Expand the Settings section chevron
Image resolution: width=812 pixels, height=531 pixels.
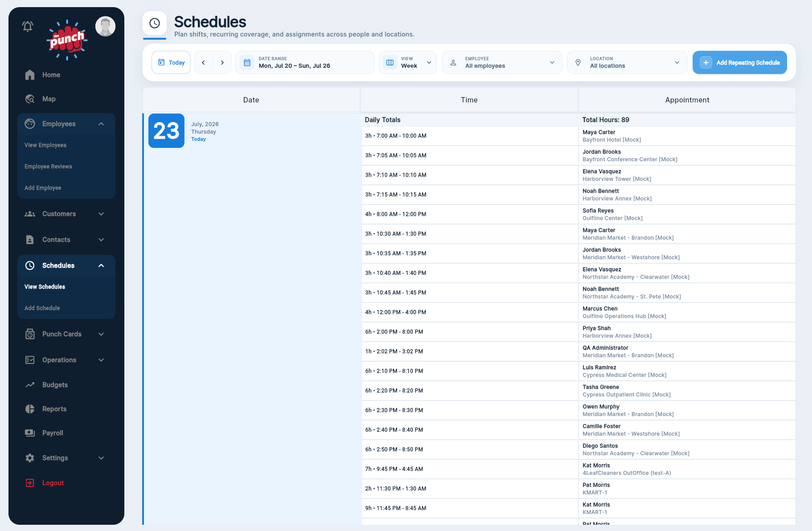pyautogui.click(x=101, y=458)
